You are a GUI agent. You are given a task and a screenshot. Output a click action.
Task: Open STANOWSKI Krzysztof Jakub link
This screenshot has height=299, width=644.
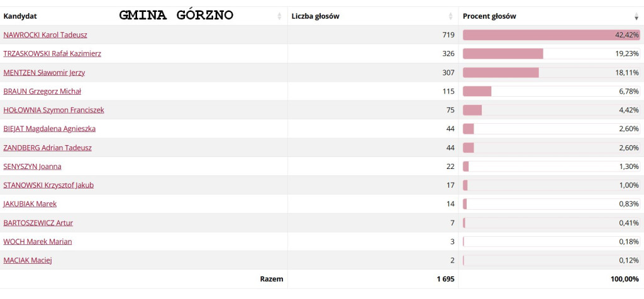click(x=48, y=185)
